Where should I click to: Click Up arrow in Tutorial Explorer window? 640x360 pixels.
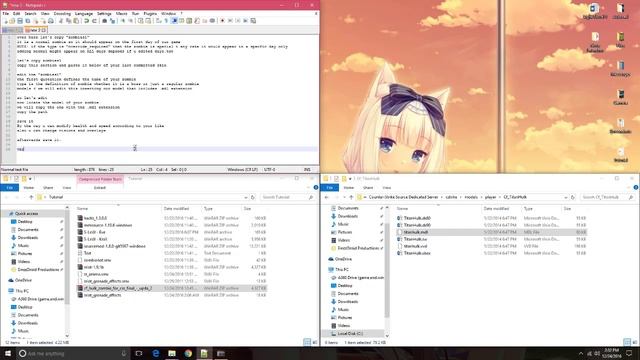(31, 197)
